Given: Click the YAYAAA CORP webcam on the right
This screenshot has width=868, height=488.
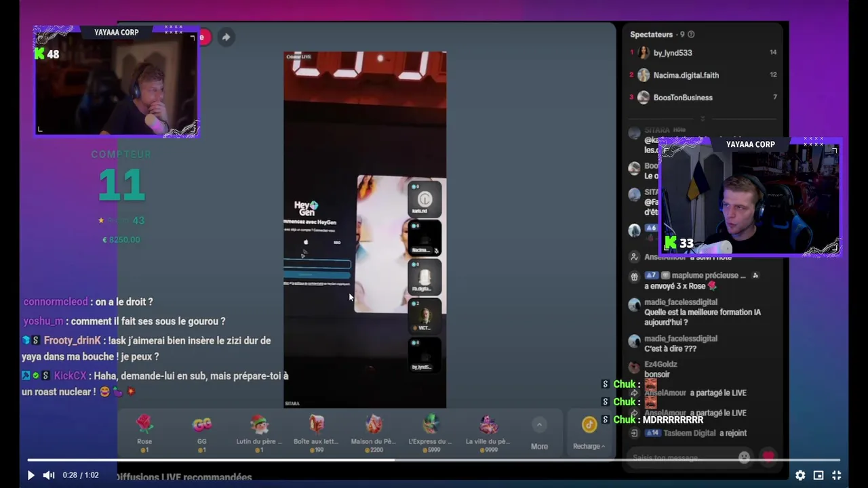Looking at the screenshot, I should (750, 197).
